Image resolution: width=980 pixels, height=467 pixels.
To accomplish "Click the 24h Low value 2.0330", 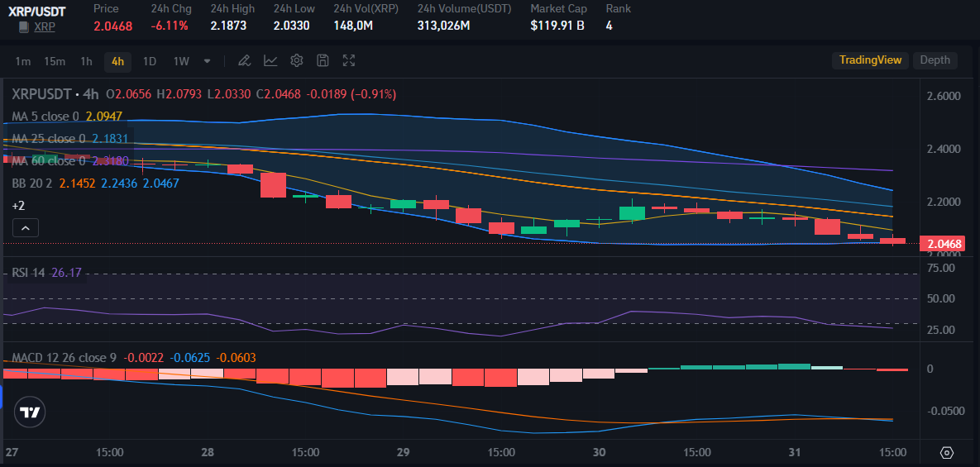I will point(291,26).
